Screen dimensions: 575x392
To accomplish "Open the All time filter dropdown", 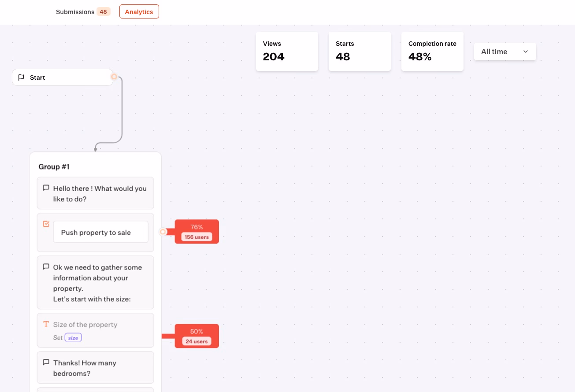I will pos(505,52).
